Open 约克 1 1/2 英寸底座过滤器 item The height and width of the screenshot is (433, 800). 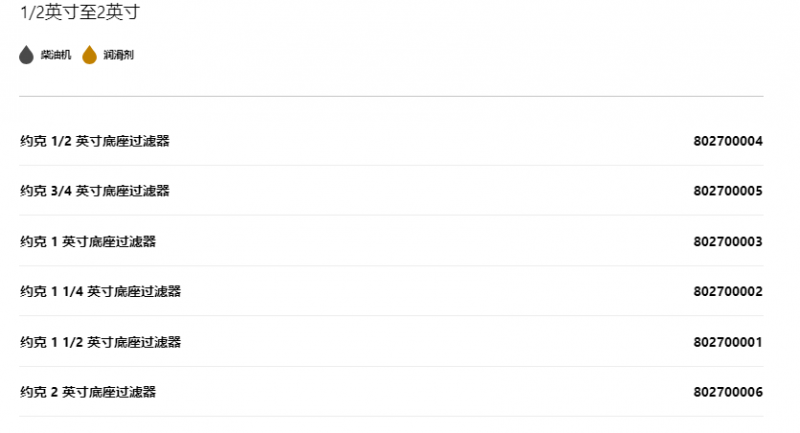100,342
